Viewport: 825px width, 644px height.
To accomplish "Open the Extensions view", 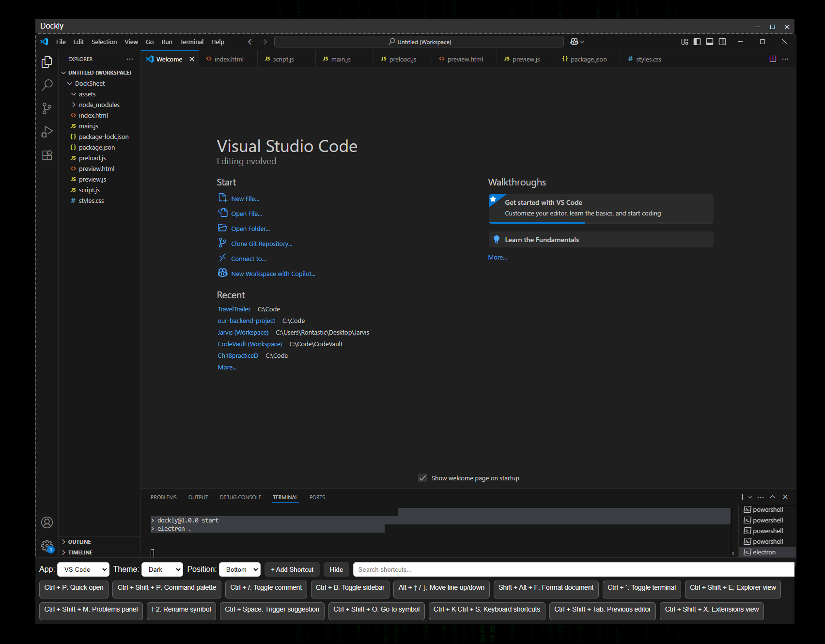I will click(47, 155).
